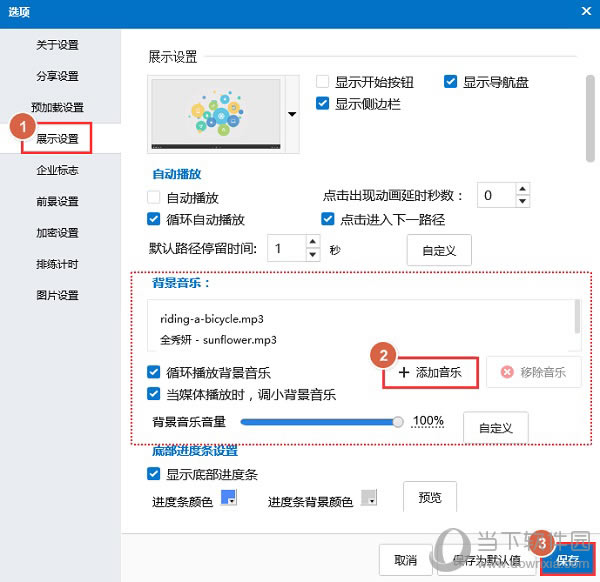Open the 进度条颜色 color picker
The image size is (600, 582).
[229, 499]
